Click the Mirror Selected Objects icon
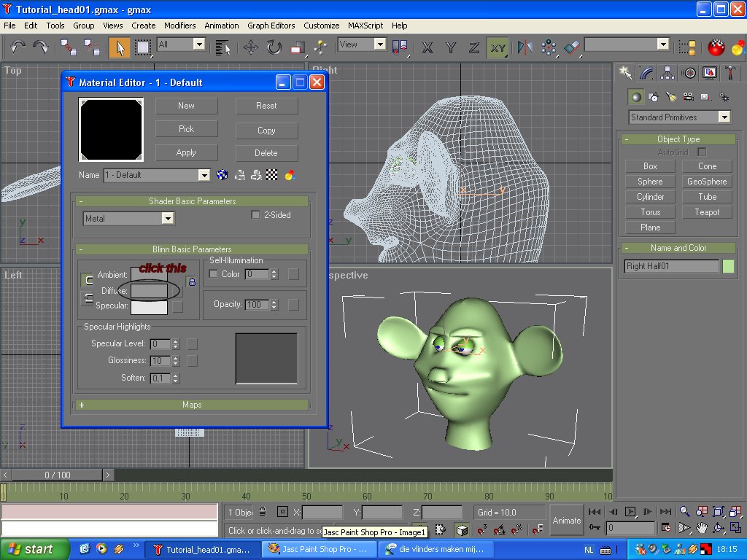This screenshot has width=747, height=560. tap(525, 47)
